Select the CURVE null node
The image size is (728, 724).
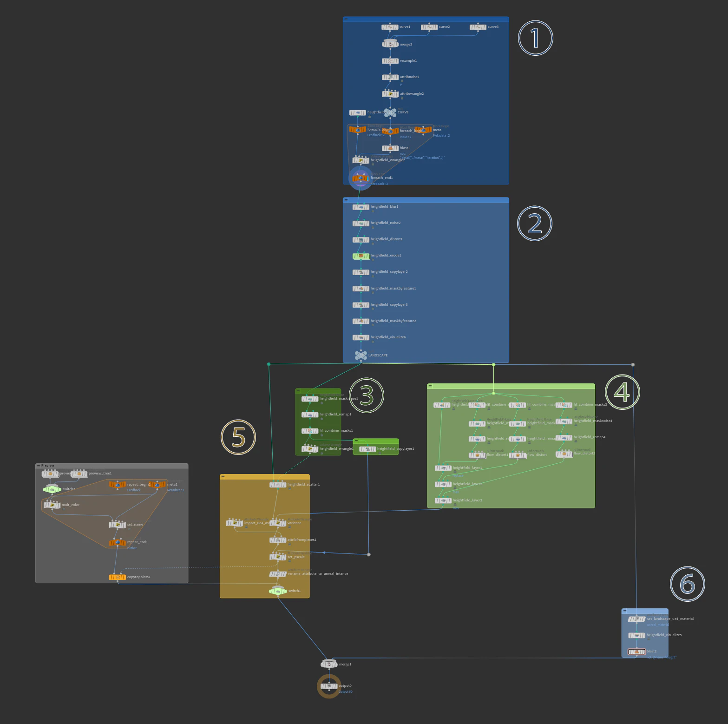point(390,112)
